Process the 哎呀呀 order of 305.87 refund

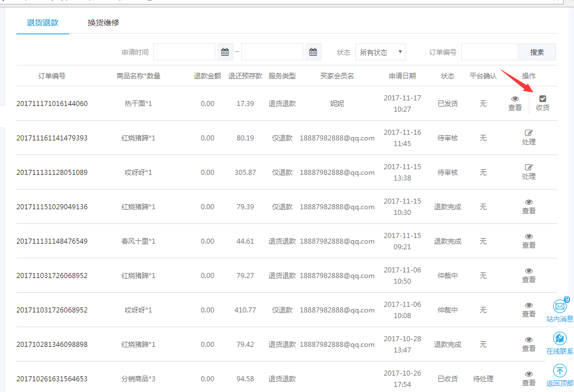[x=528, y=172]
